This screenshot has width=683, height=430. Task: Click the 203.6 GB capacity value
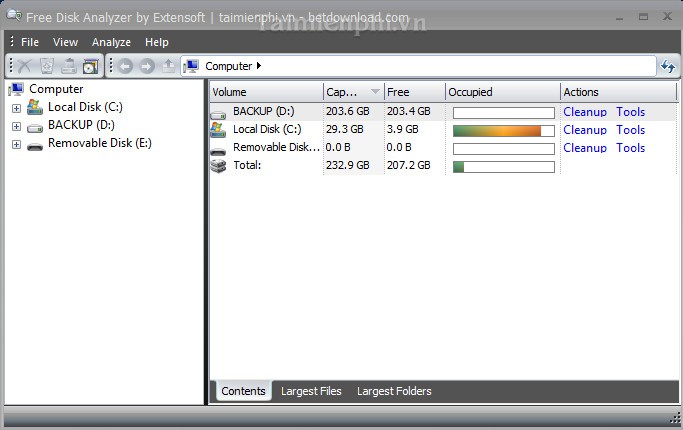click(x=348, y=112)
